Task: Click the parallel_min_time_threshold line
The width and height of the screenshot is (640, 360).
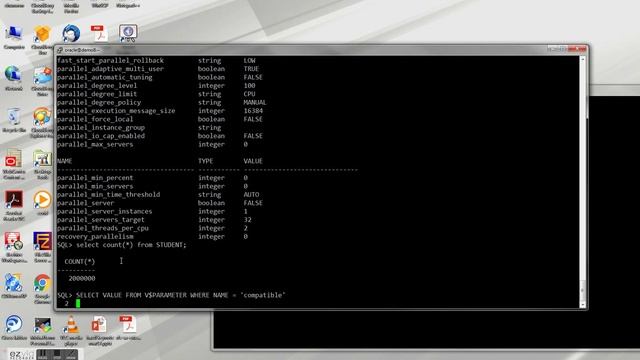Action: (158, 195)
